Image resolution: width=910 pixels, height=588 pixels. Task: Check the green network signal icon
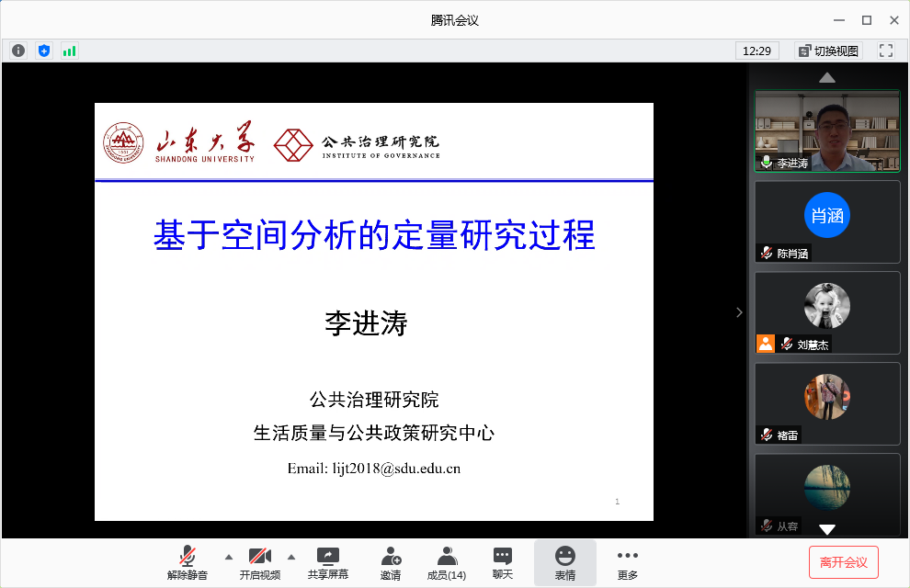tap(69, 51)
